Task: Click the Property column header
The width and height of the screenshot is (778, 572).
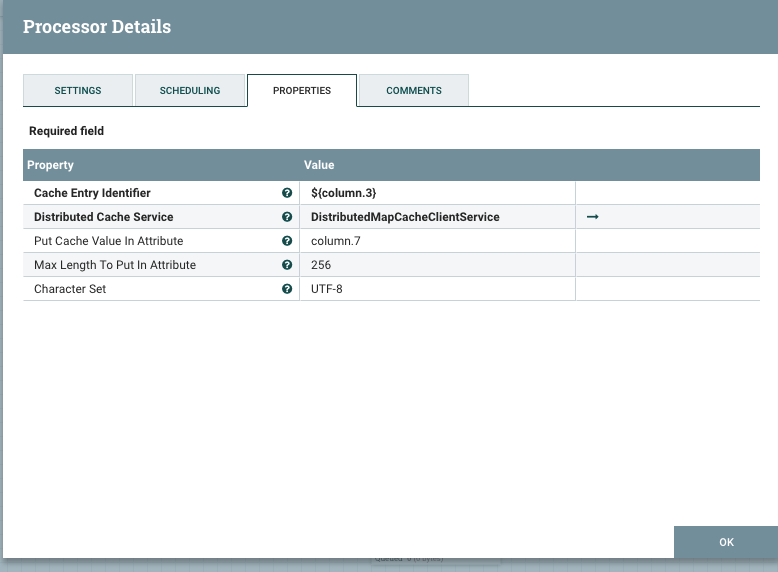Action: click(51, 165)
